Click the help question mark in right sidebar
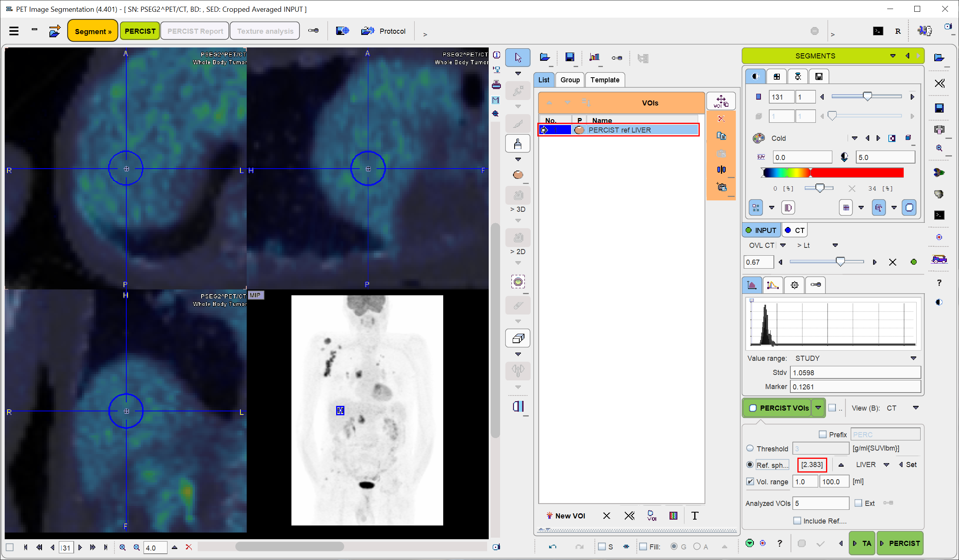This screenshot has height=560, width=959. tap(939, 283)
